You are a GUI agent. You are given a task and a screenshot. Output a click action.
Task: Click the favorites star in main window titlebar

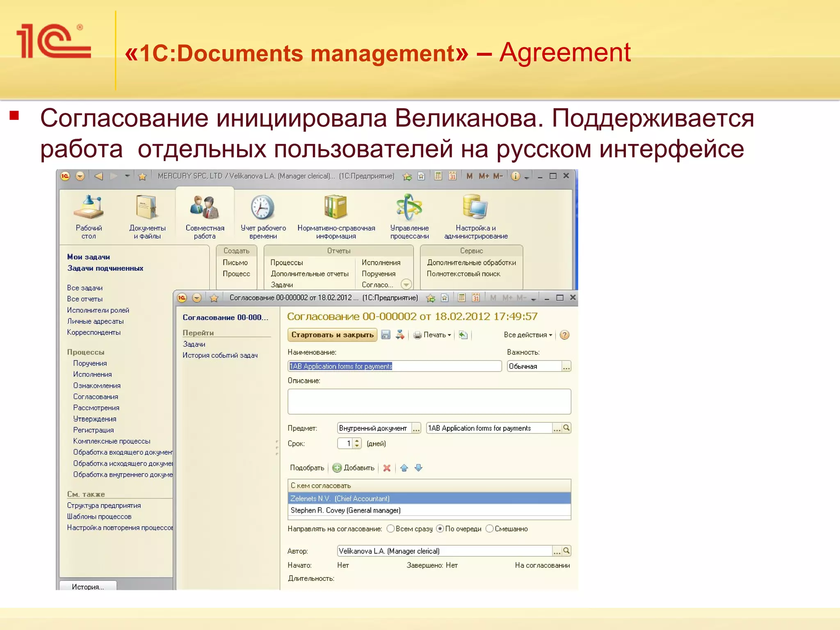pos(142,176)
